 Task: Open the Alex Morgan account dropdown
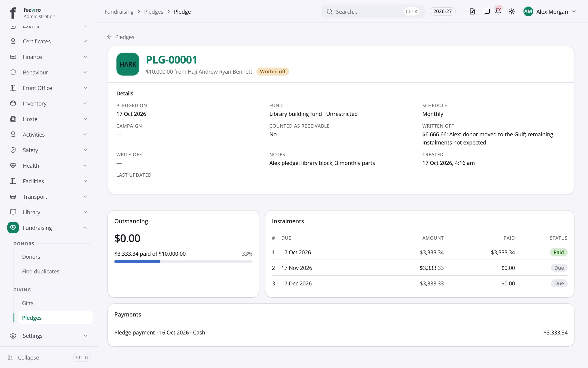(550, 11)
